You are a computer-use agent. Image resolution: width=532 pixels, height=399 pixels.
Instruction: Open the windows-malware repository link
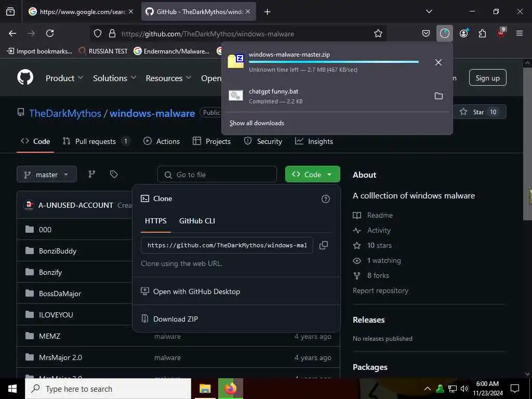(152, 113)
